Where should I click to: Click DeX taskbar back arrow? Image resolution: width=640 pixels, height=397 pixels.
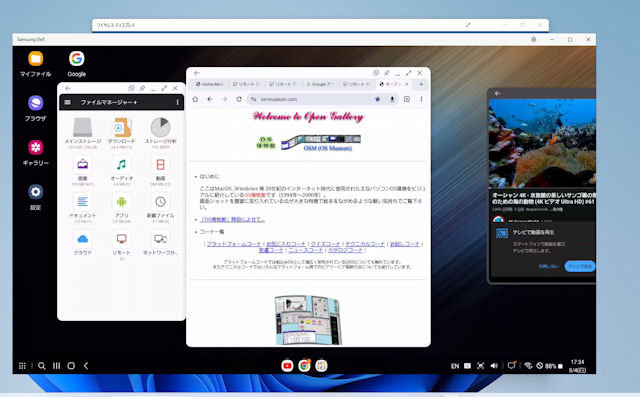point(86,366)
